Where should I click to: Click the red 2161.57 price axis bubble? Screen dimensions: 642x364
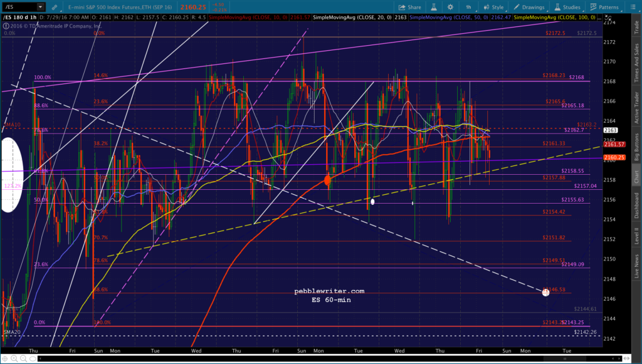(x=614, y=144)
